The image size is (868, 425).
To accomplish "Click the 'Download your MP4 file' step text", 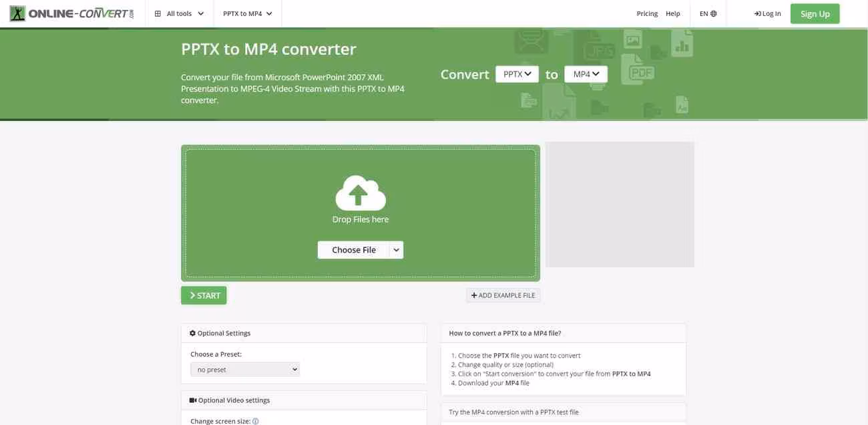I will (x=493, y=383).
